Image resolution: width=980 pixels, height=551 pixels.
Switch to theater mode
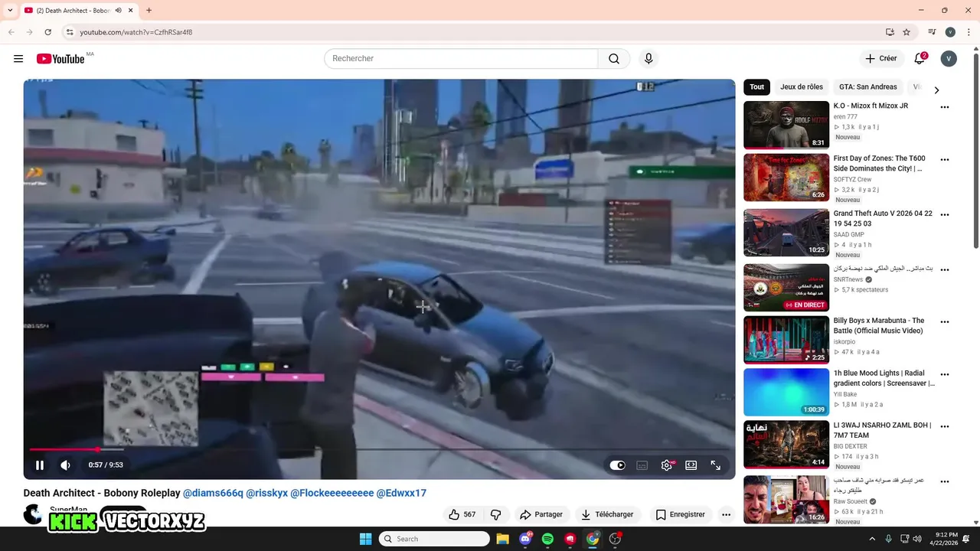691,465
